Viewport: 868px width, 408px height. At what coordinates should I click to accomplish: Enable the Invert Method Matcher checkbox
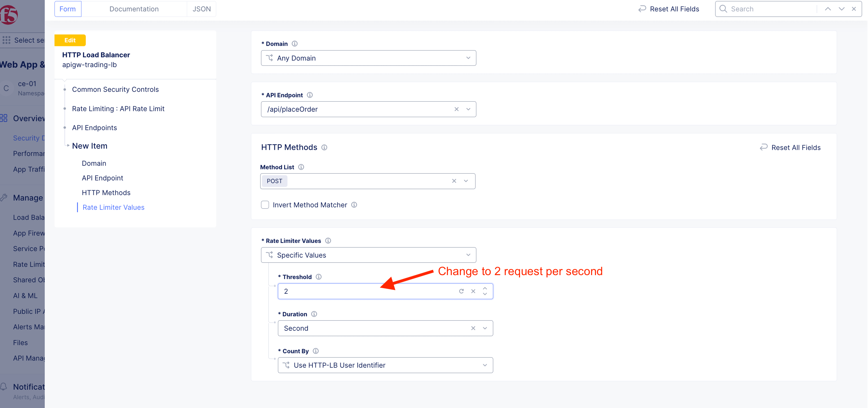click(x=265, y=205)
